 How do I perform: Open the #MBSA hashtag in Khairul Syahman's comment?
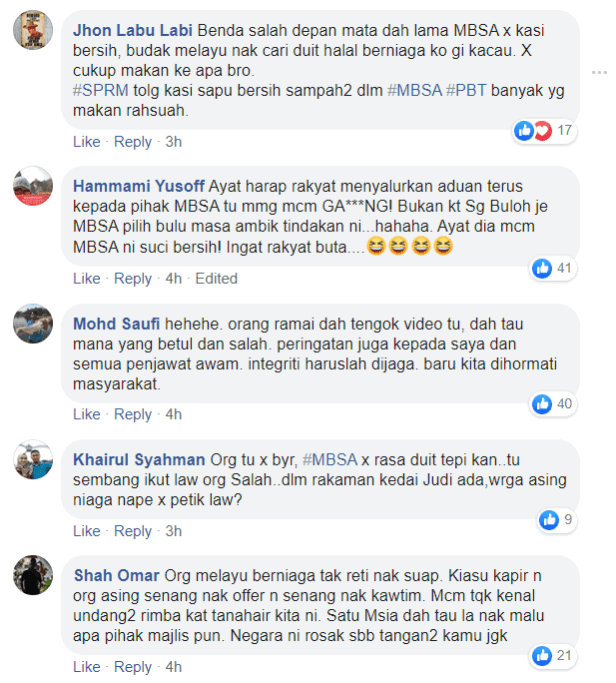(330, 460)
